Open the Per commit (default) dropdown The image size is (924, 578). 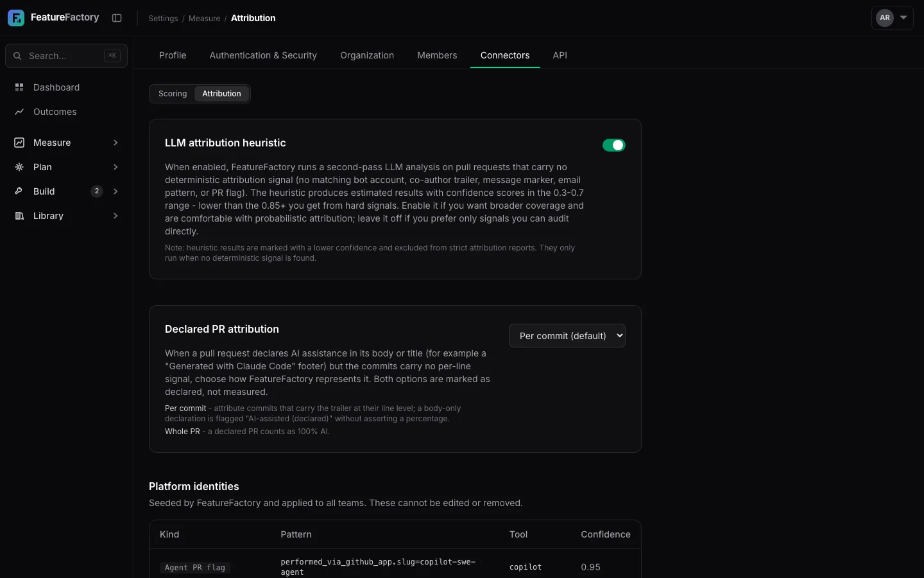pyautogui.click(x=567, y=336)
